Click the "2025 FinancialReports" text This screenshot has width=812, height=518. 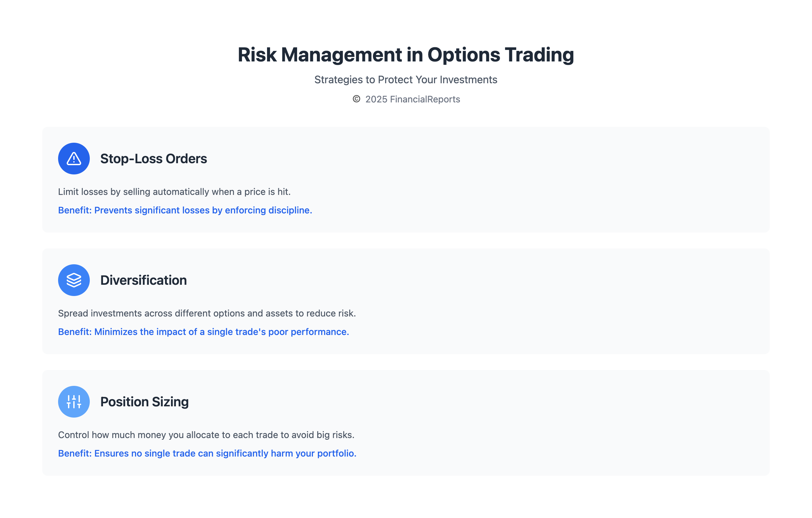412,99
